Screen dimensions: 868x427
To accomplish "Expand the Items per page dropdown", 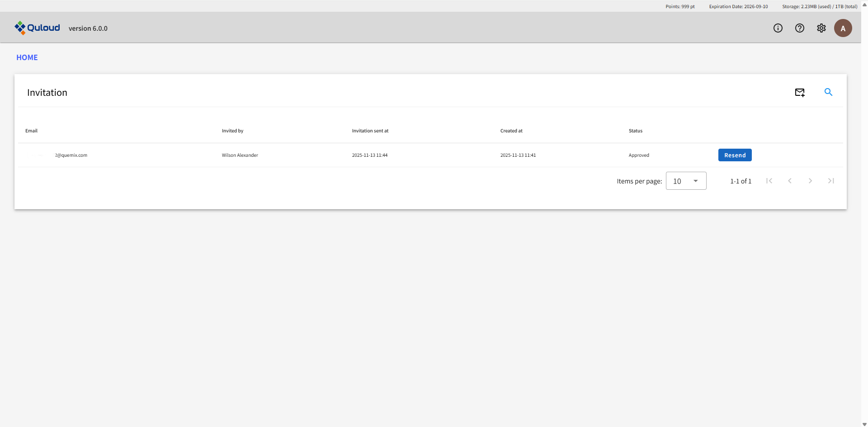I will [686, 181].
